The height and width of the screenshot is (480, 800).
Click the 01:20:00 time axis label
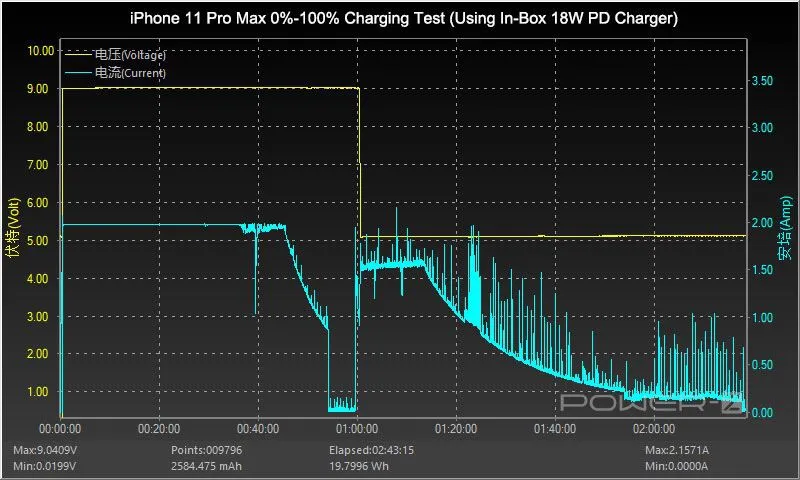[456, 429]
